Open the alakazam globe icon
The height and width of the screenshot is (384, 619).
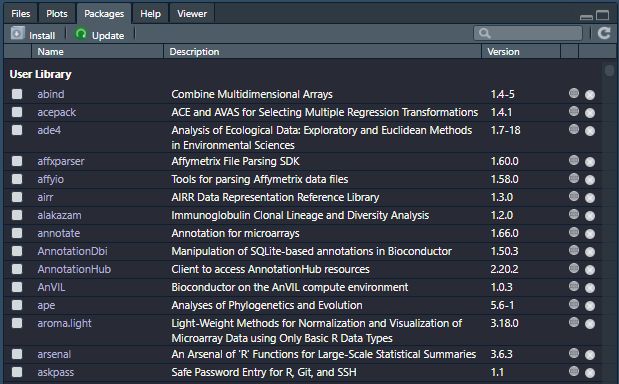(x=574, y=215)
